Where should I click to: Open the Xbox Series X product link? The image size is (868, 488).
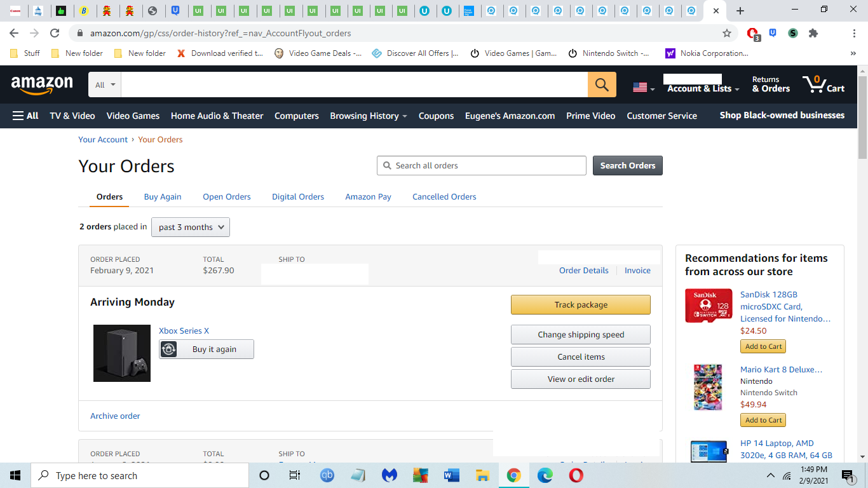pyautogui.click(x=184, y=330)
